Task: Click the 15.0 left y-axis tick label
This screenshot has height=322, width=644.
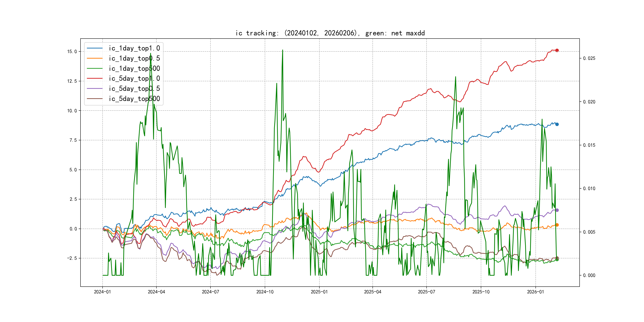Action: pyautogui.click(x=72, y=51)
